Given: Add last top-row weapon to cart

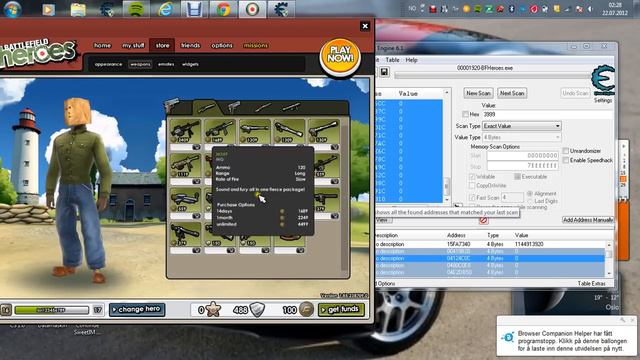Looking at the screenshot, I should point(334,147).
